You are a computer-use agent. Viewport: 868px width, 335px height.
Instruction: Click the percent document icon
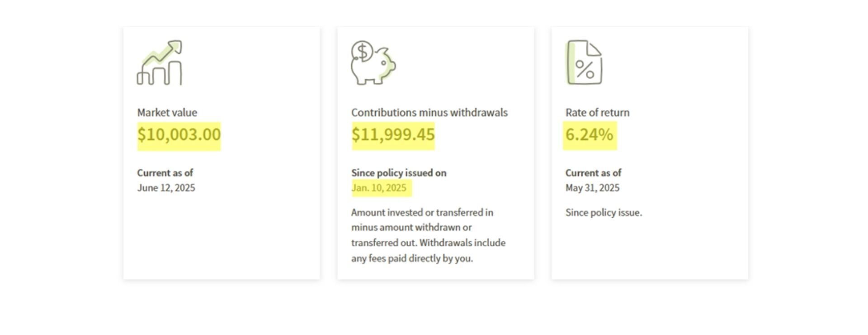click(x=584, y=62)
